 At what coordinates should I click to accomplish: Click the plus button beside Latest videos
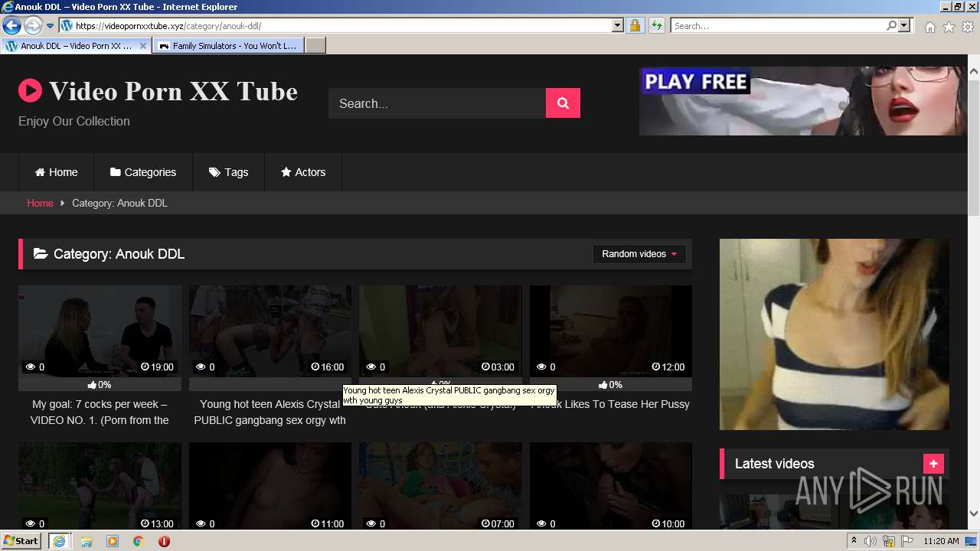(933, 464)
